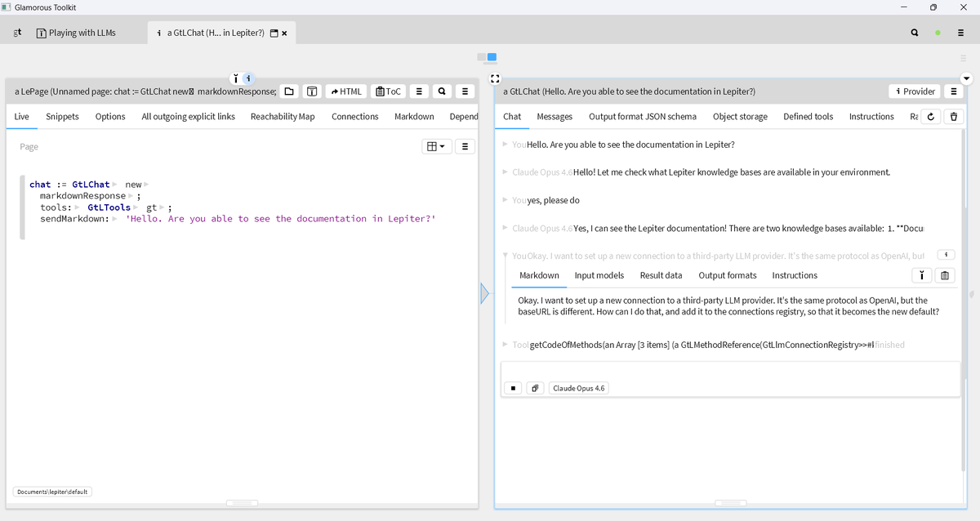980x521 pixels.
Task: Click the blue pane position indicator
Action: click(x=492, y=57)
